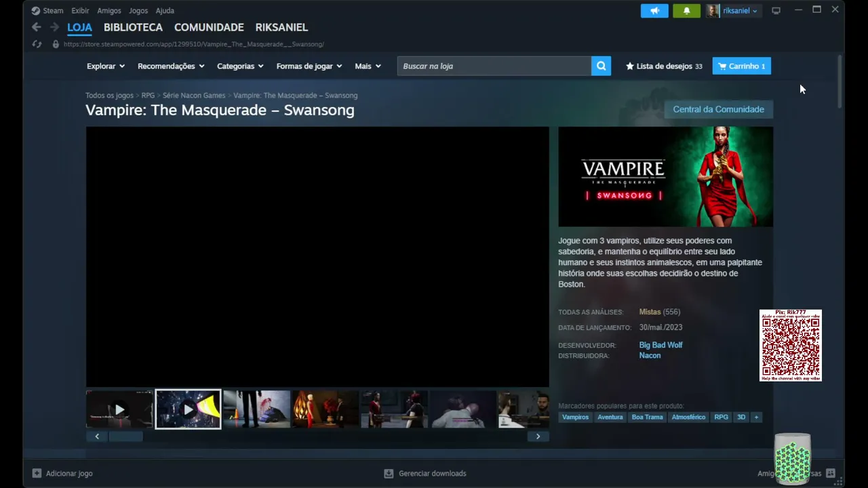This screenshot has height=488, width=868.
Task: Open Gerenciar downloads
Action: [425, 474]
